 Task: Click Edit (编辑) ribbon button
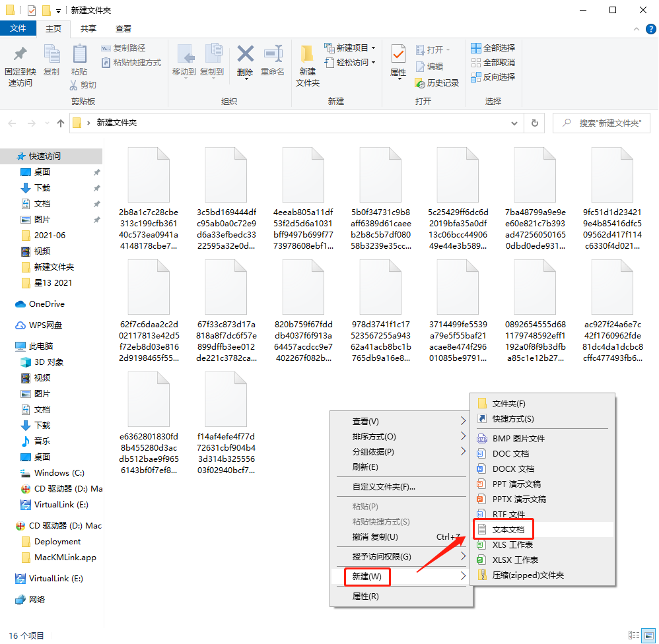(x=429, y=67)
